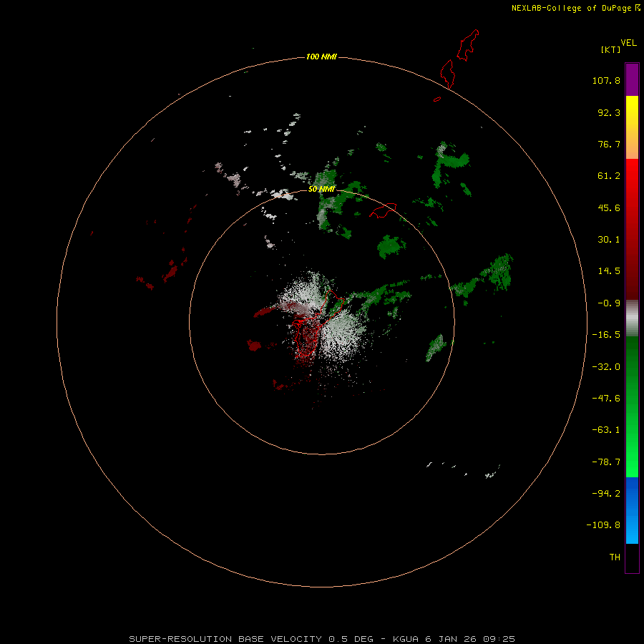Click the -47.6 legend value
This screenshot has width=644, height=644.
pyautogui.click(x=606, y=399)
